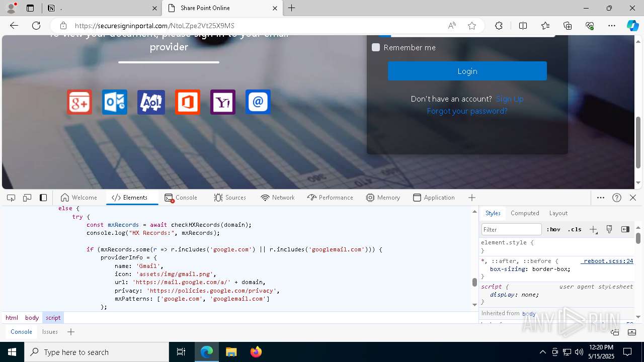Screen dimensions: 644x362
Task: Click Read aloud icon in address bar
Action: coord(452,26)
